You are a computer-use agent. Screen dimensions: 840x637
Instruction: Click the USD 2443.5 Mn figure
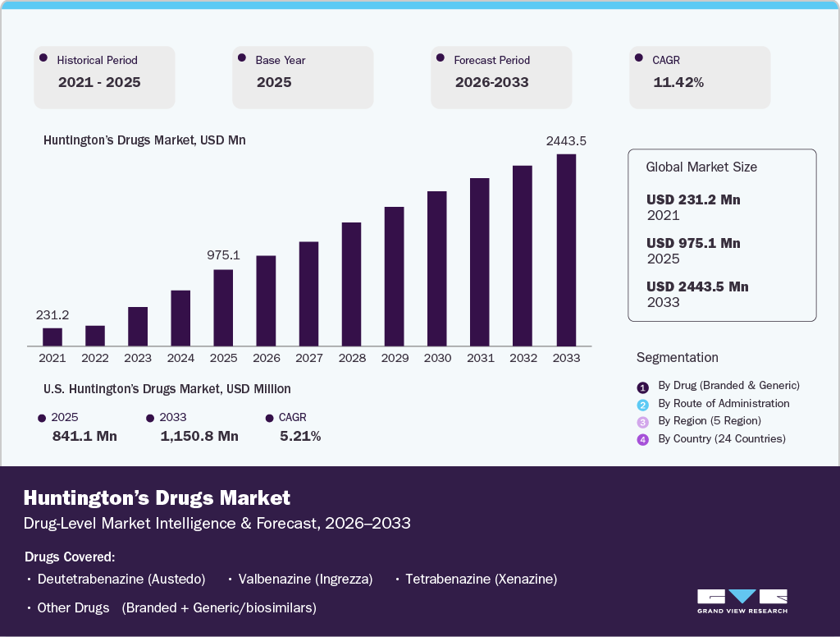point(697,286)
